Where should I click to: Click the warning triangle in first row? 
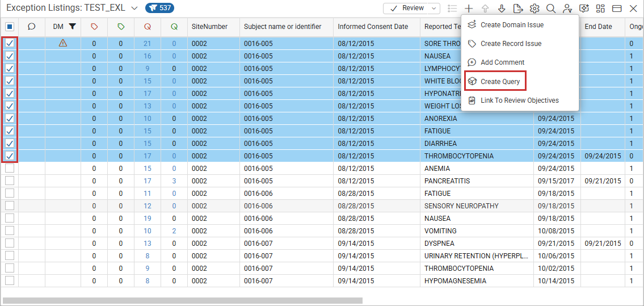click(63, 43)
